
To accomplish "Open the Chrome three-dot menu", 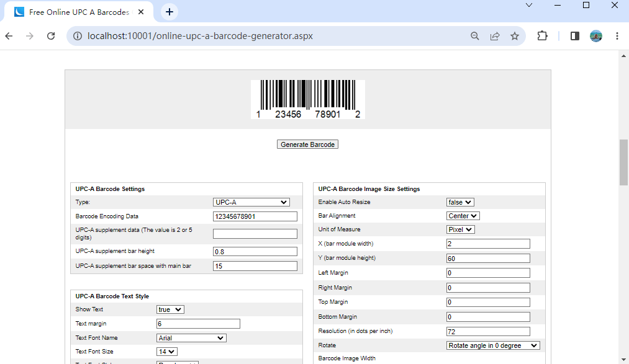I will click(617, 36).
